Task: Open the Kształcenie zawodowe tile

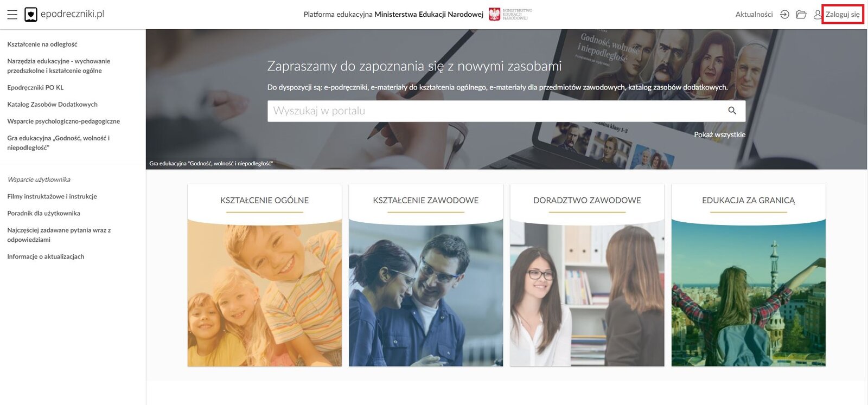Action: [426, 275]
